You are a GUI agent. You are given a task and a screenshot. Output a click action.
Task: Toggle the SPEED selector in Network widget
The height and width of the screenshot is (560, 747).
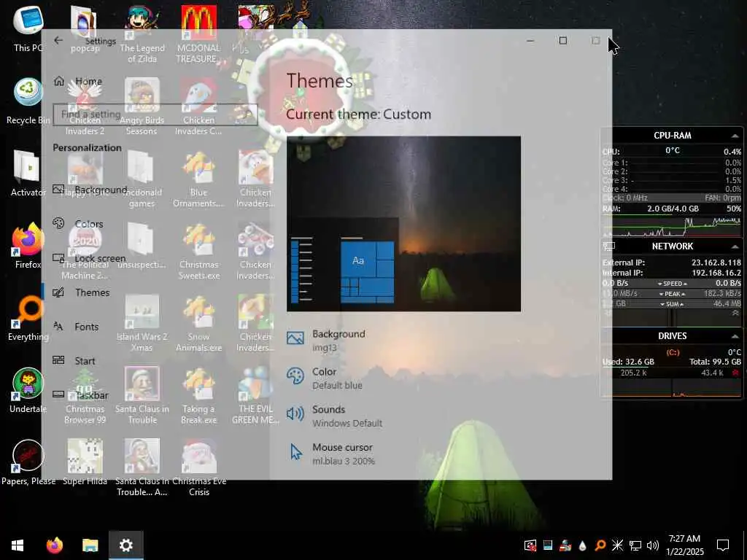click(672, 284)
